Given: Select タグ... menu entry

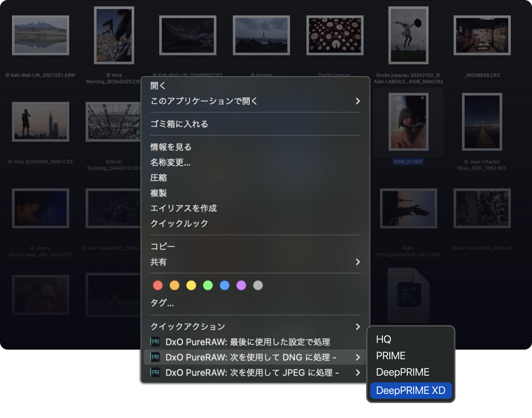Looking at the screenshot, I should tap(162, 303).
